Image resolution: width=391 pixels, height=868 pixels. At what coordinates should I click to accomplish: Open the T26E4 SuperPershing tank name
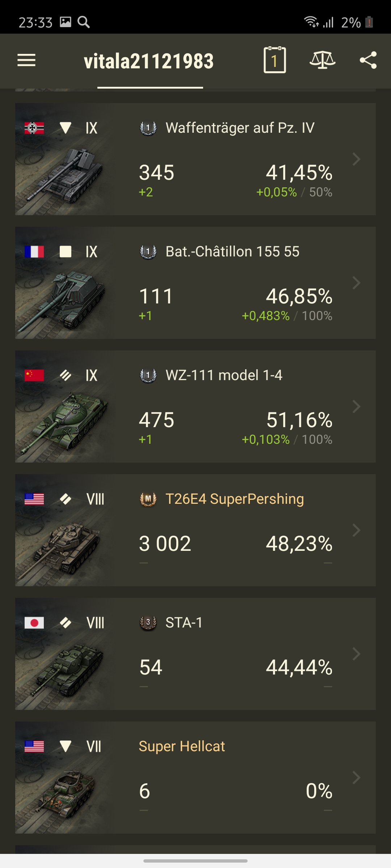point(235,499)
